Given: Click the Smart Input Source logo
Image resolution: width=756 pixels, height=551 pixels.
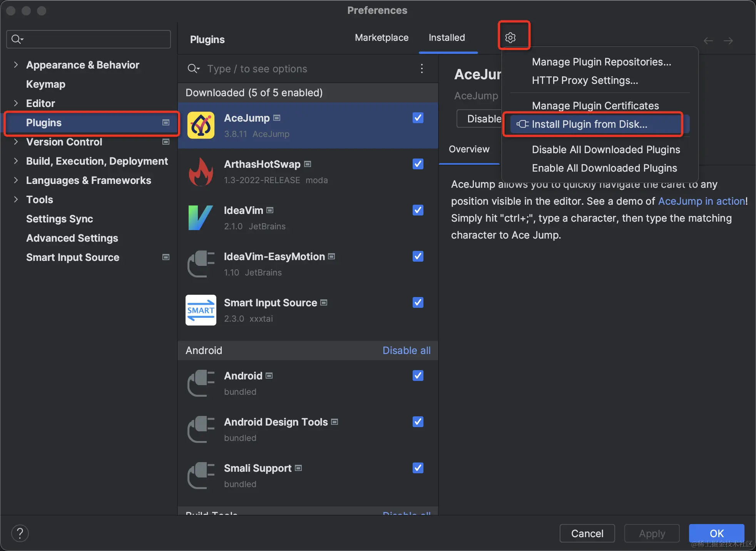Looking at the screenshot, I should pos(201,310).
